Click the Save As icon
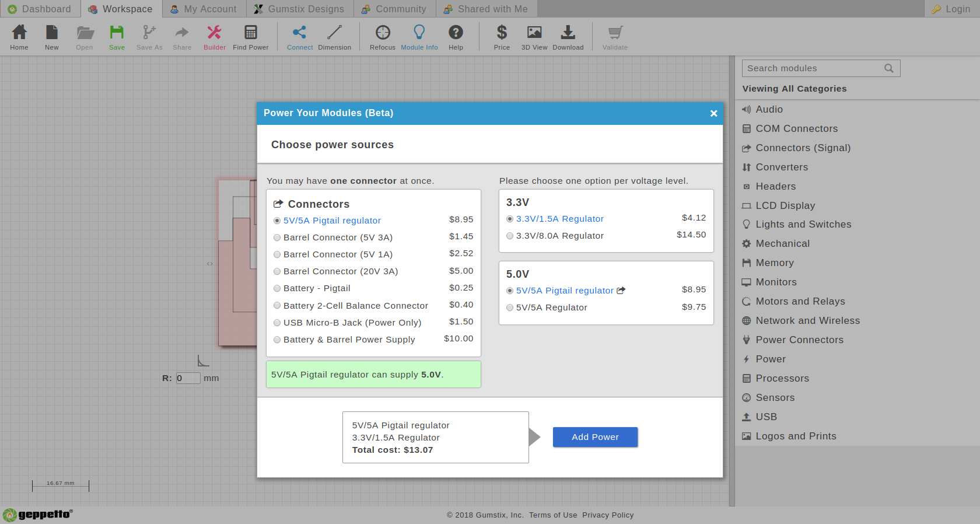The width and height of the screenshot is (980, 524). point(149,32)
